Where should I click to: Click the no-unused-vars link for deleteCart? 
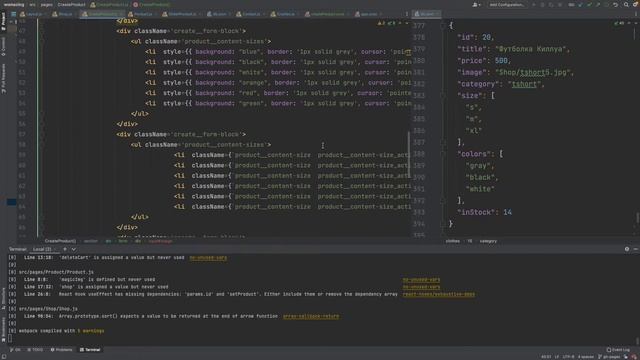tap(208, 258)
